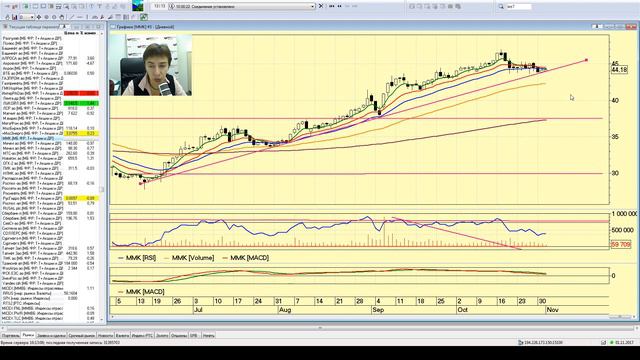Select the РусГидро row with yellow cells

(51, 198)
